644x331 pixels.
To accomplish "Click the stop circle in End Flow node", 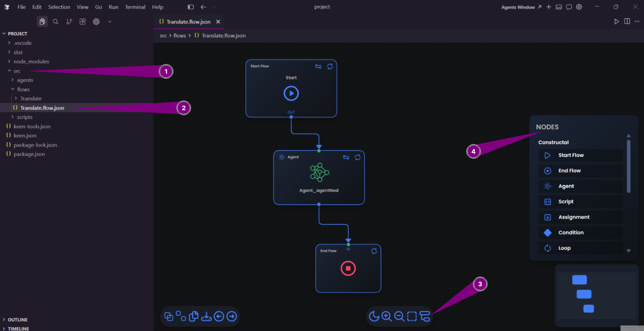I will 348,268.
